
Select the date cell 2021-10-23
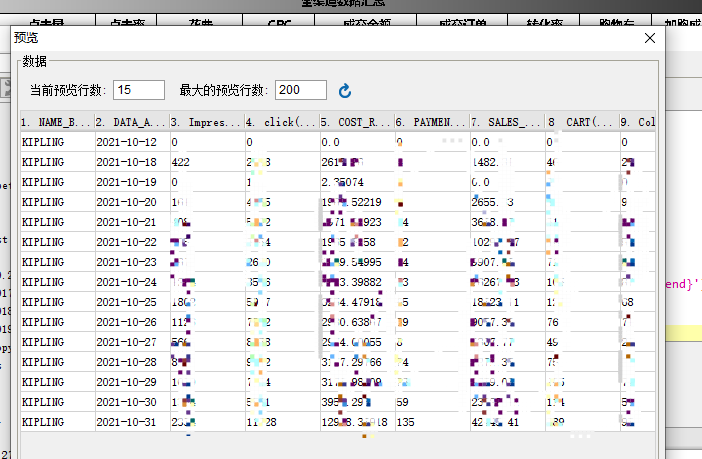(x=133, y=262)
